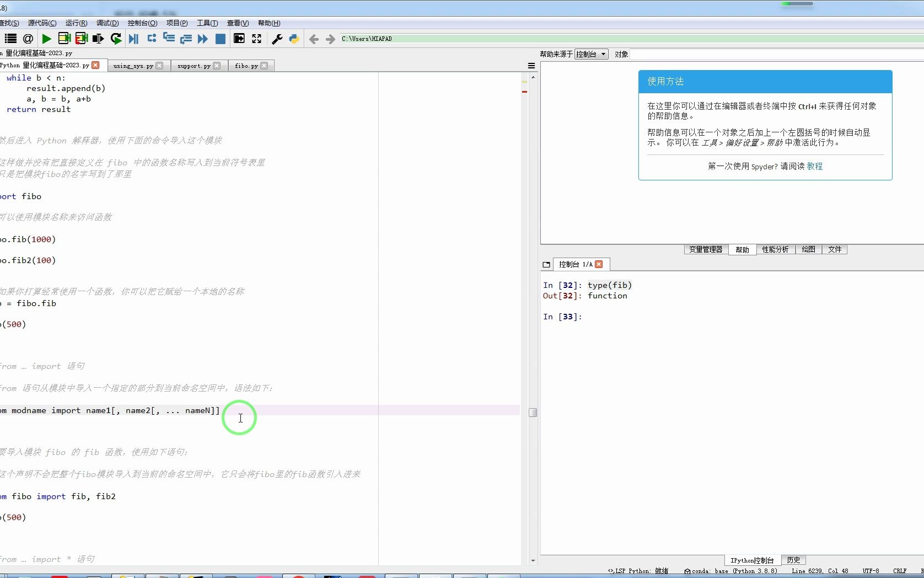Click the maximize current pane icon

(x=239, y=39)
